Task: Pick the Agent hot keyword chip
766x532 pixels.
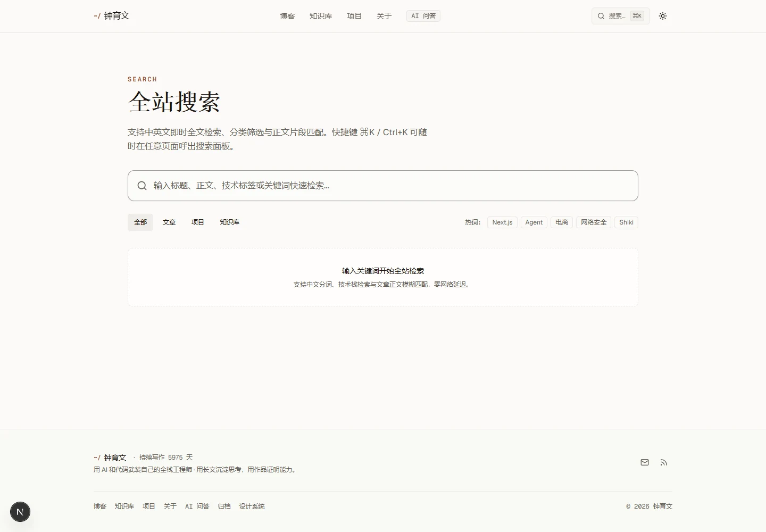Action: (x=534, y=222)
